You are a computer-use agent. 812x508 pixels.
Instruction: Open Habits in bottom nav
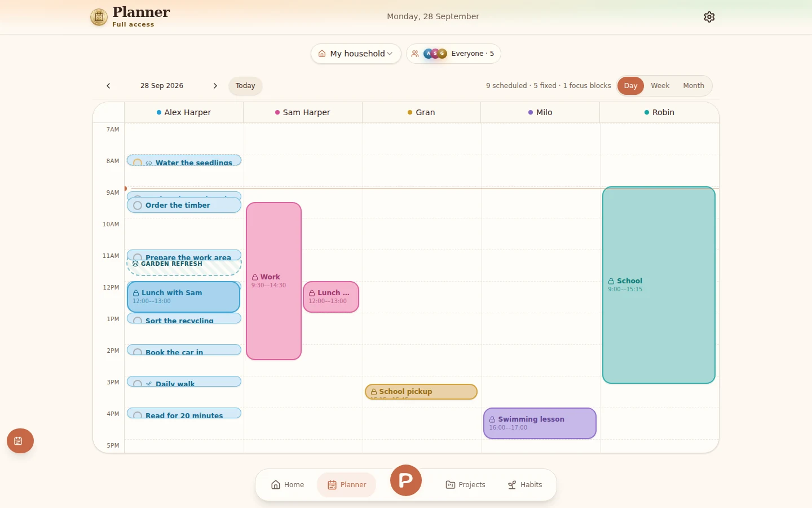tap(525, 485)
